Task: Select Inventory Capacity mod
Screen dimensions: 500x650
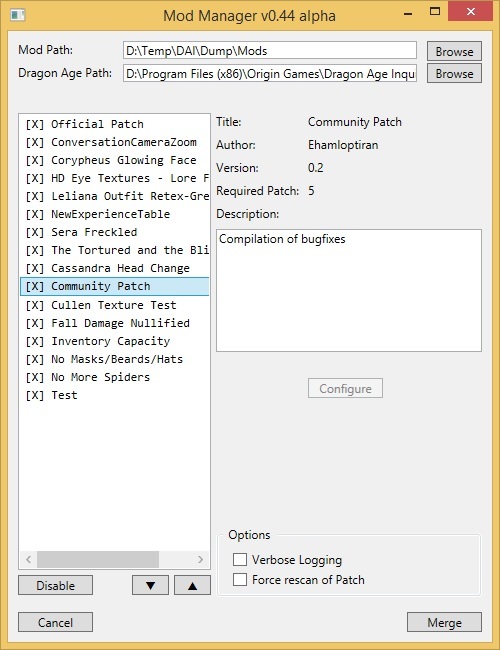Action: [114, 341]
